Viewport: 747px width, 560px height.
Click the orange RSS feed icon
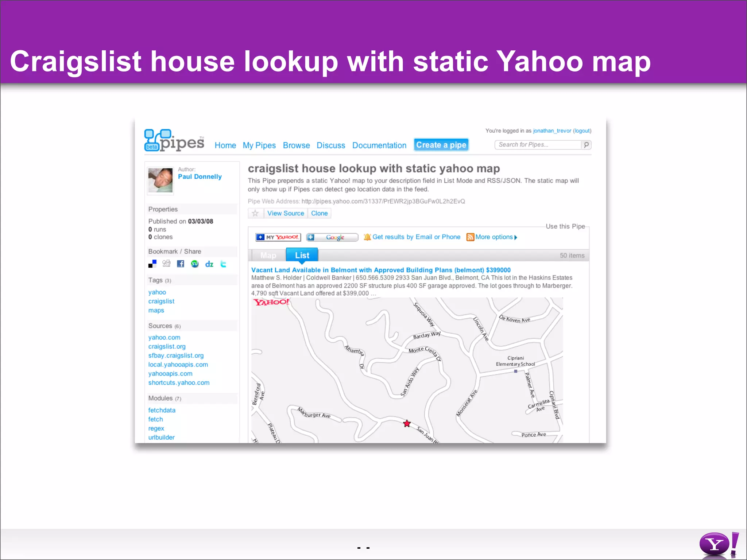pyautogui.click(x=470, y=237)
